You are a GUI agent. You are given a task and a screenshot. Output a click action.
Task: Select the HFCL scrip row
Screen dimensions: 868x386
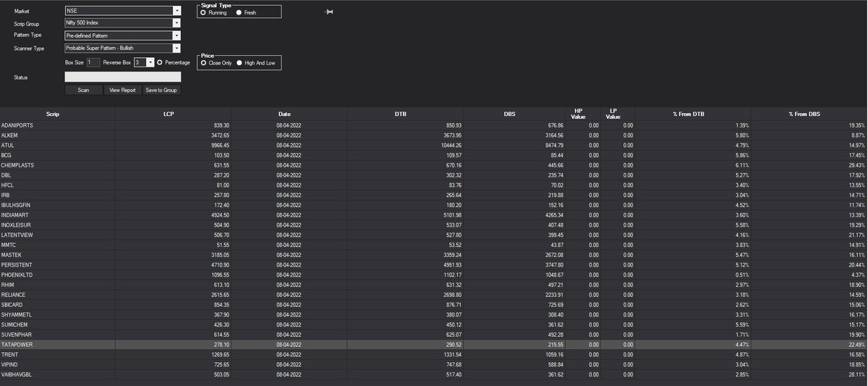click(434, 185)
